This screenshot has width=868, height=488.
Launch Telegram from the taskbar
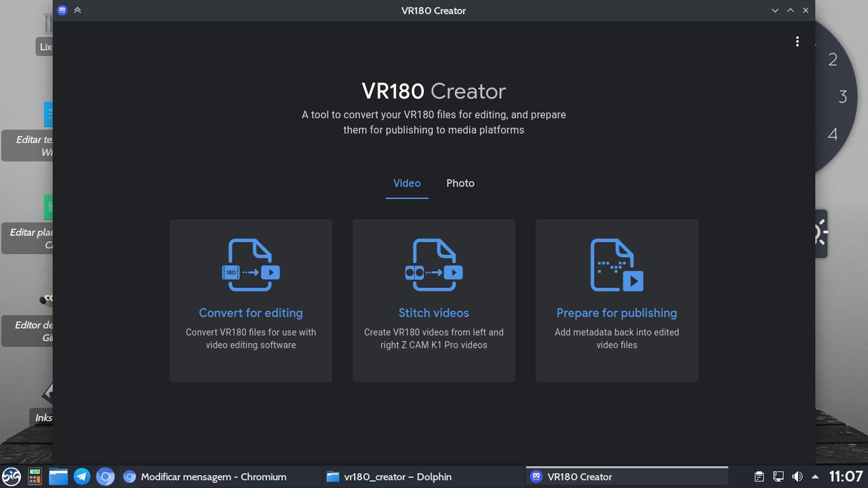coord(82,476)
